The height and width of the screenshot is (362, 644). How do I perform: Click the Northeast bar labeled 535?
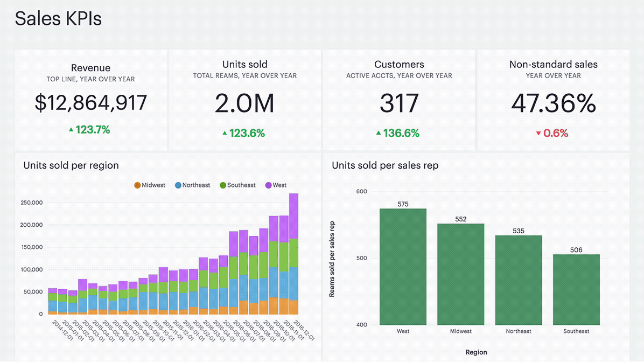point(519,280)
